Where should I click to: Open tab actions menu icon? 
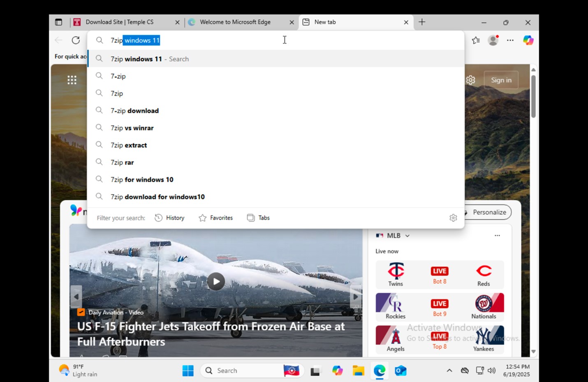pos(59,22)
